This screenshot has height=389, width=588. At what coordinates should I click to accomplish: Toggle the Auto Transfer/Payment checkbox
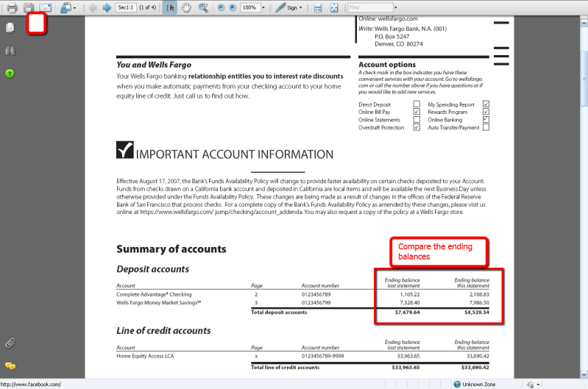(486, 127)
